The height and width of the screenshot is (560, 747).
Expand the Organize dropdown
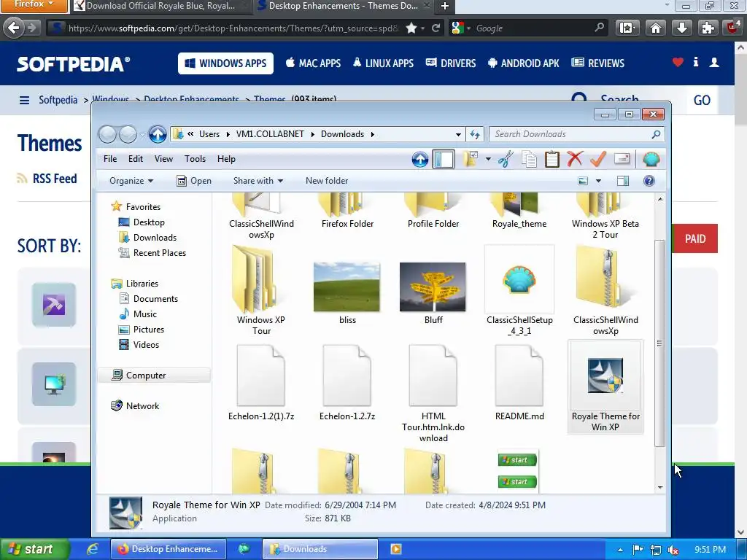(131, 181)
